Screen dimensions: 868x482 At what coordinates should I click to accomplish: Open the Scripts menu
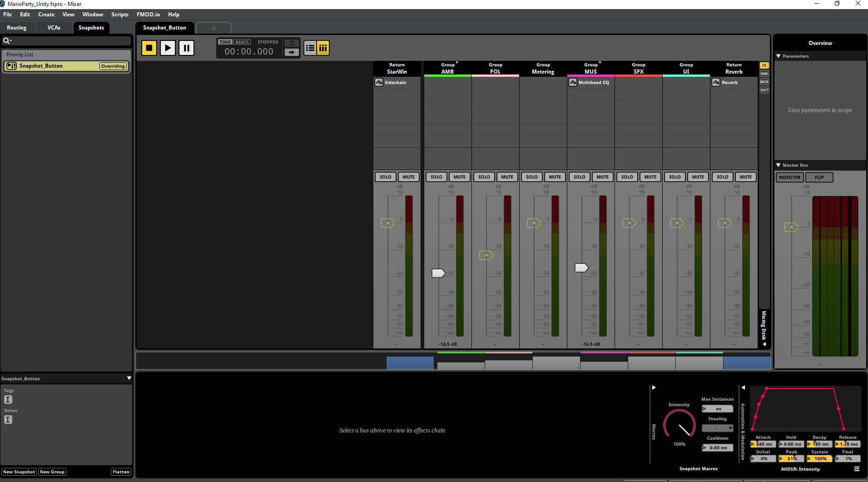120,15
